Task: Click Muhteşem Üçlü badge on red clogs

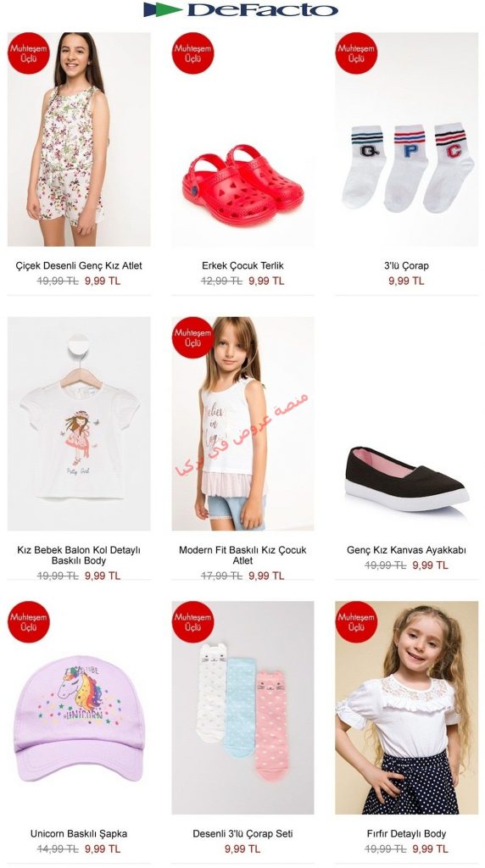Action: click(192, 53)
